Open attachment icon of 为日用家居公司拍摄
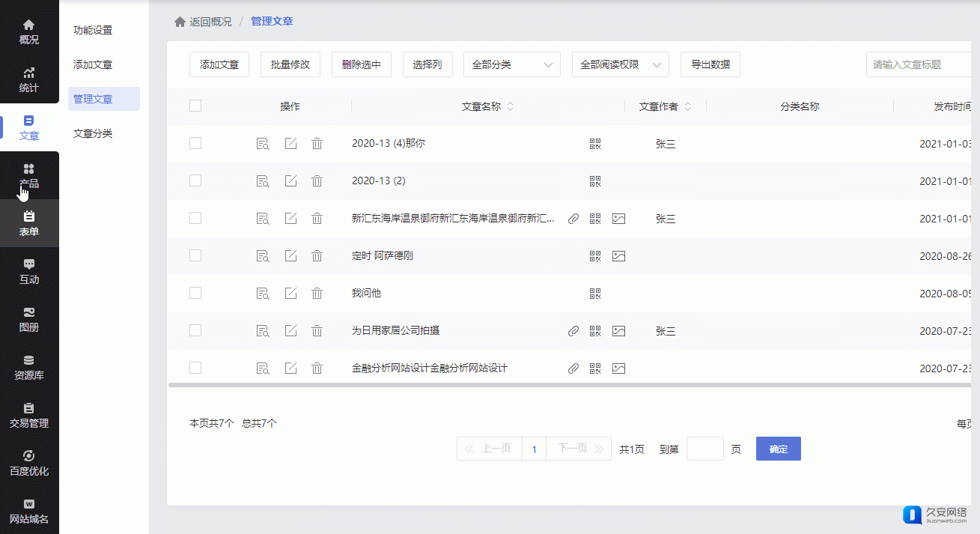980x534 pixels. [x=573, y=331]
